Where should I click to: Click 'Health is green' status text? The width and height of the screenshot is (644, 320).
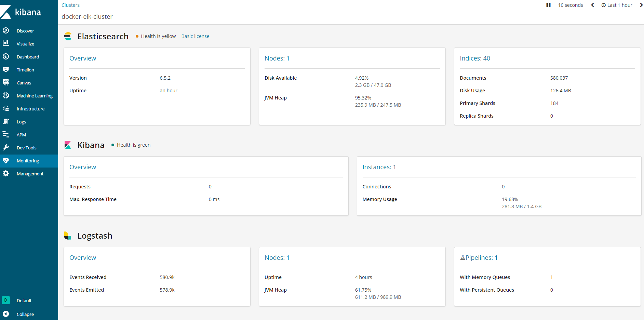134,145
